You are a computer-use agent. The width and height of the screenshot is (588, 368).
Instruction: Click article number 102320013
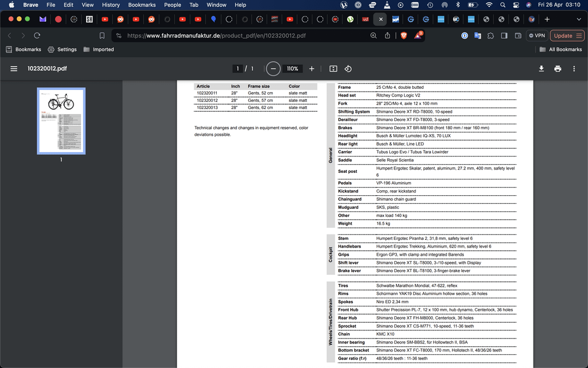pyautogui.click(x=207, y=107)
